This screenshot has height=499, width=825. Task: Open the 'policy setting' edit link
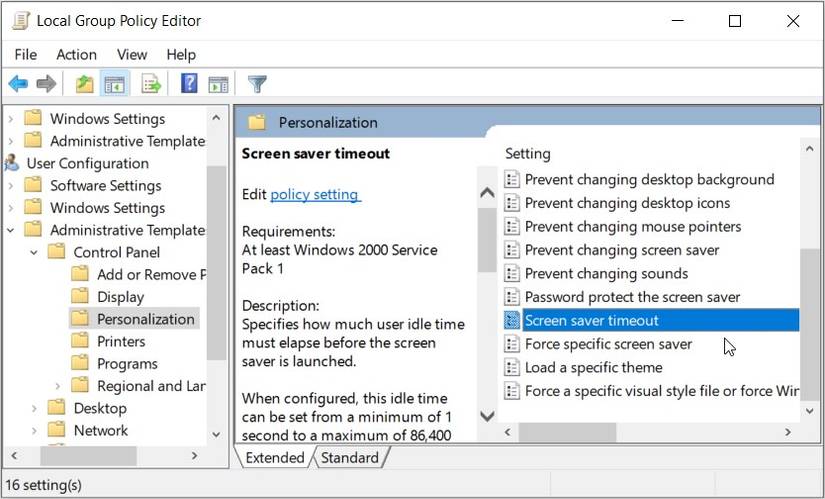pyautogui.click(x=315, y=194)
